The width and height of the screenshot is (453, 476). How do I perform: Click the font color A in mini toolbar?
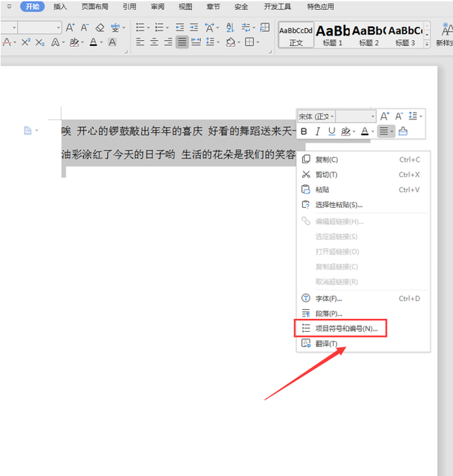(364, 131)
